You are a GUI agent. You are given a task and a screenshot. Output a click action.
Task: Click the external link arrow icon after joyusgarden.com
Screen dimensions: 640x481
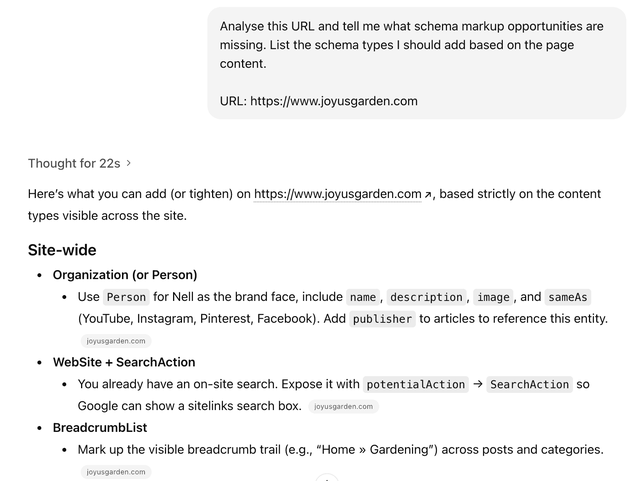click(x=429, y=195)
